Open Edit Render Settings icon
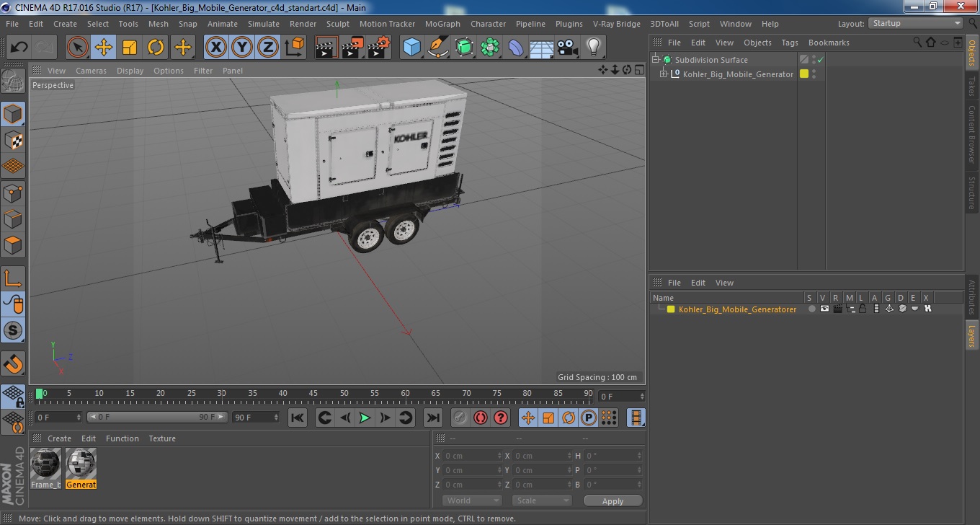Viewport: 980px width, 525px height. click(379, 48)
